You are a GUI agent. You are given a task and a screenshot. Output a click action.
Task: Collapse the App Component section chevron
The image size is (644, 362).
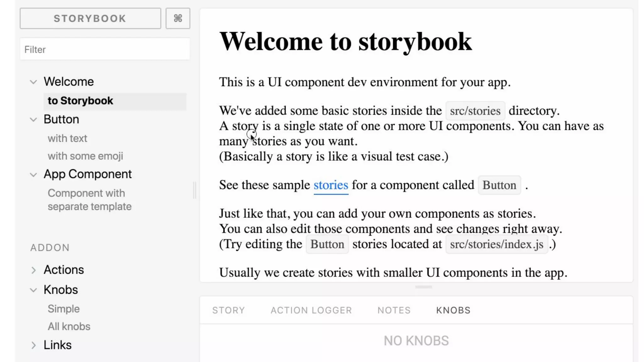(x=33, y=175)
